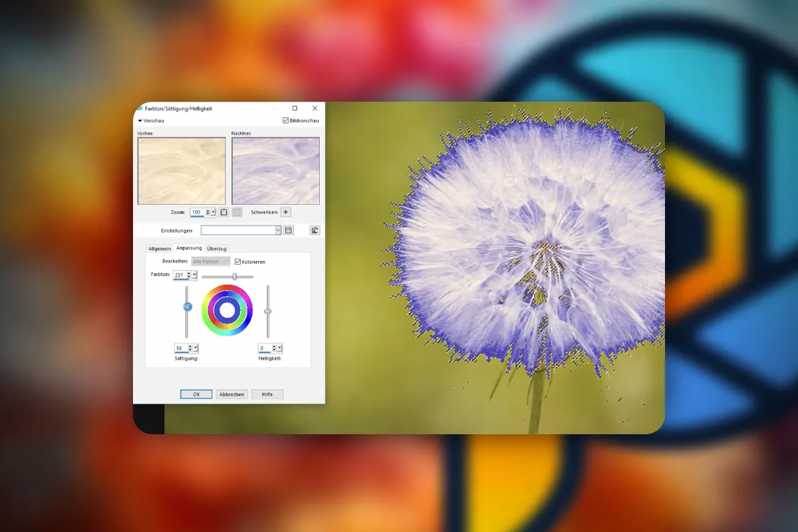Toggle the Bildvorschau checkbox
This screenshot has width=798, height=532.
coord(285,121)
